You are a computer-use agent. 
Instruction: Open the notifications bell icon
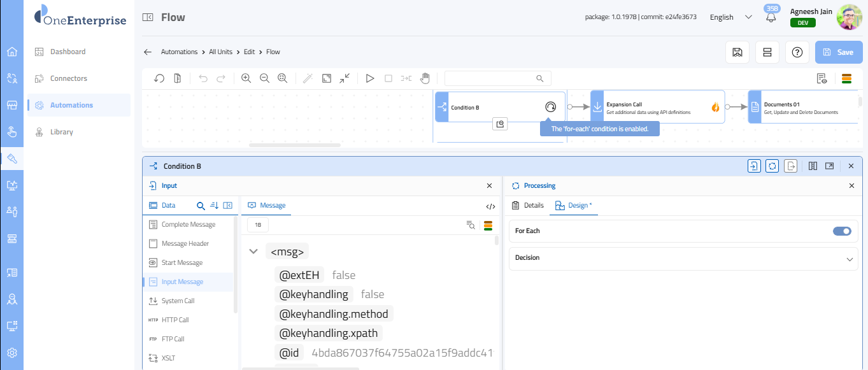pos(771,17)
